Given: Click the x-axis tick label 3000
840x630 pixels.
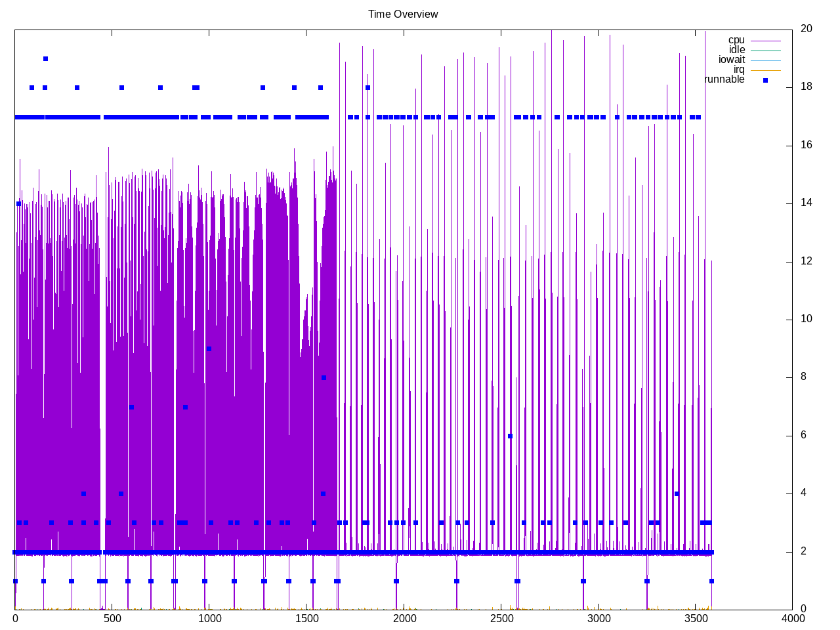Looking at the screenshot, I should pyautogui.click(x=598, y=618).
